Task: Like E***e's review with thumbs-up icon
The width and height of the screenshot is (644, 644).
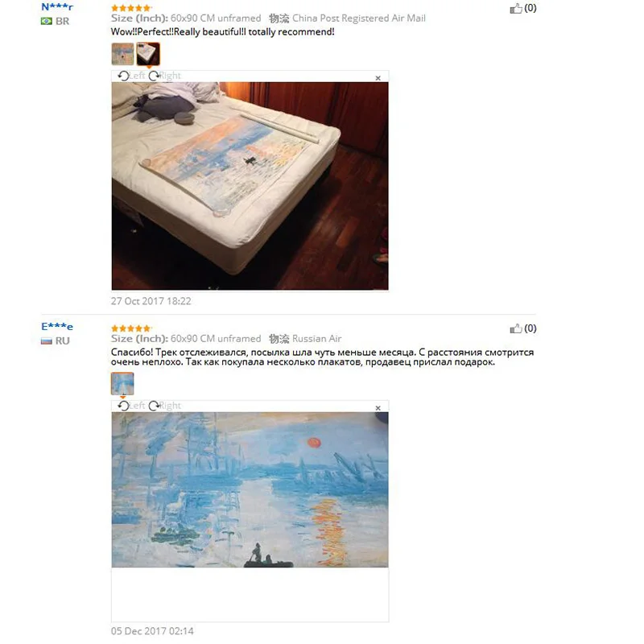Action: tap(516, 328)
